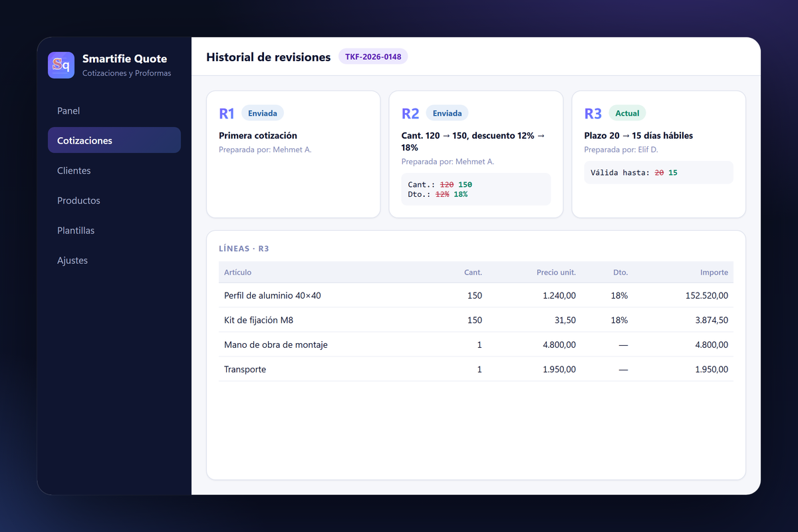Click the Enviada badge on R2

[x=448, y=113]
